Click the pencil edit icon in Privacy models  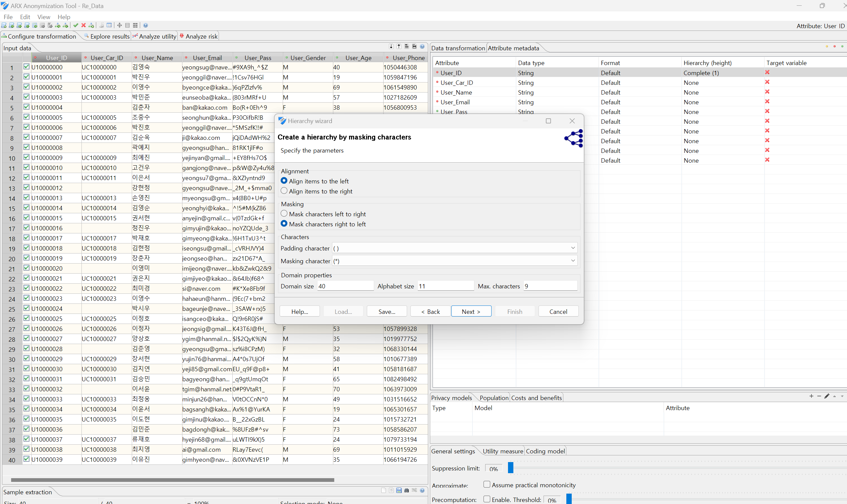pyautogui.click(x=827, y=396)
